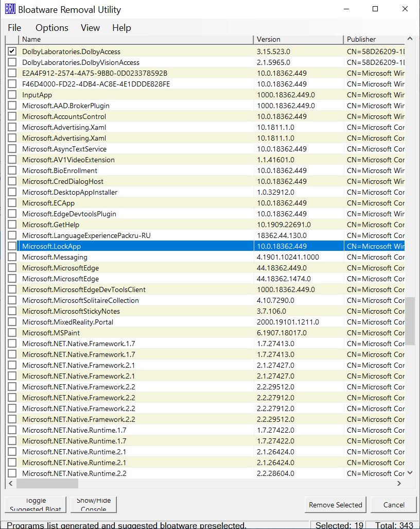This screenshot has width=420, height=529.
Task: Uncheck DolbyLaboratories.DolbyAccess checkbox
Action: [x=12, y=52]
